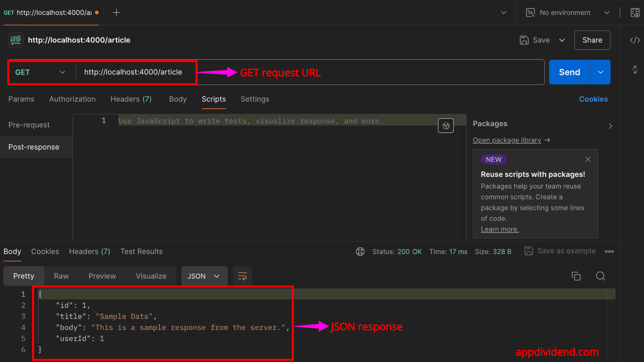644x362 pixels.
Task: Switch to Raw response view
Action: [x=61, y=276]
